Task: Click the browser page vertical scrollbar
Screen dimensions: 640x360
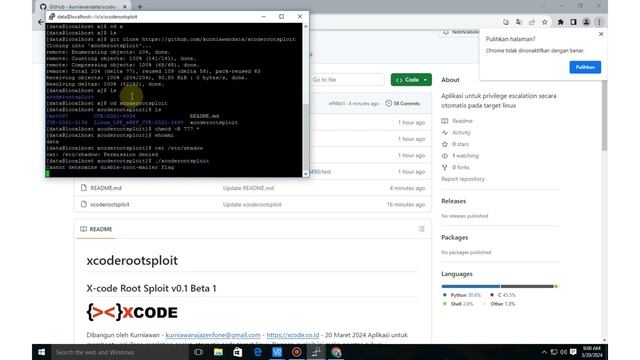Action: click(x=604, y=115)
